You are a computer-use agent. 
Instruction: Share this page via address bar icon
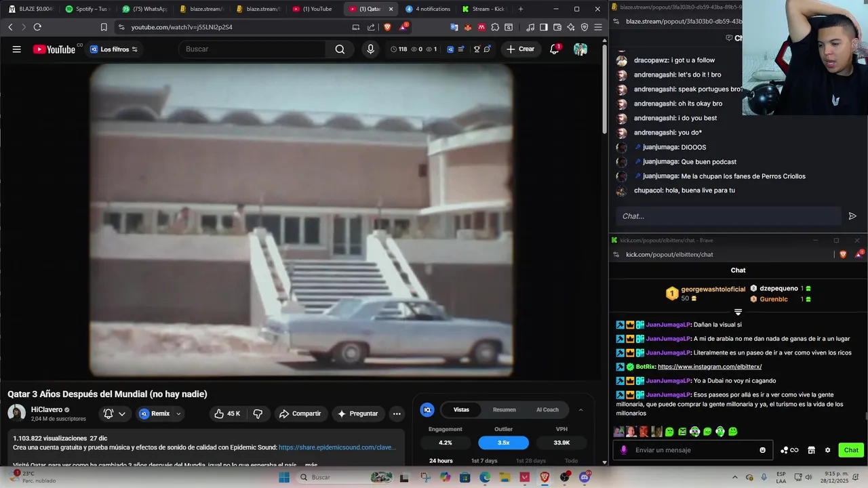tap(371, 27)
